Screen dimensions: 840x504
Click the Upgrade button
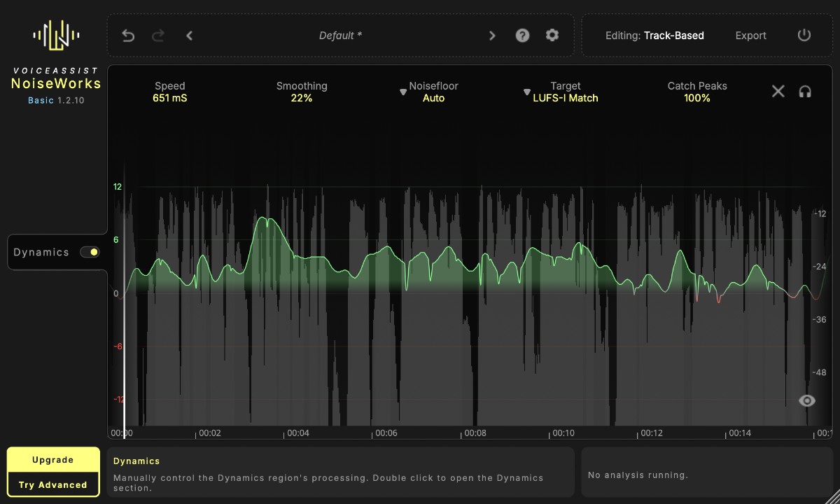pos(53,460)
